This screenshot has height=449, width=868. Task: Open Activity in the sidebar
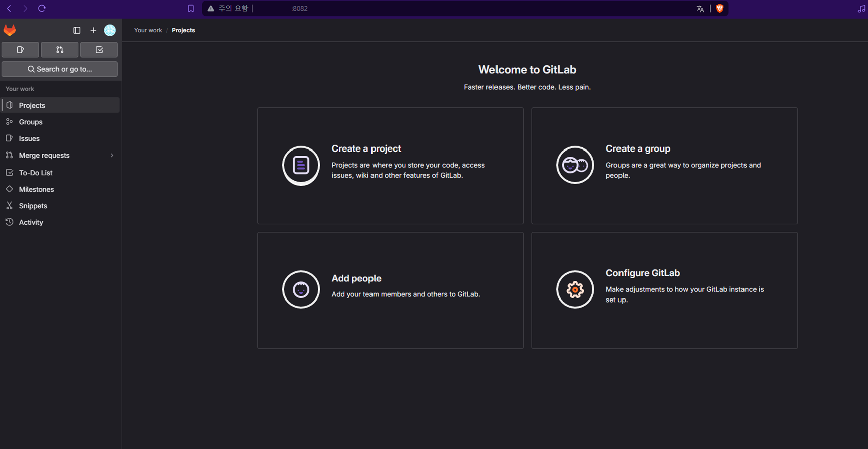tap(61, 222)
